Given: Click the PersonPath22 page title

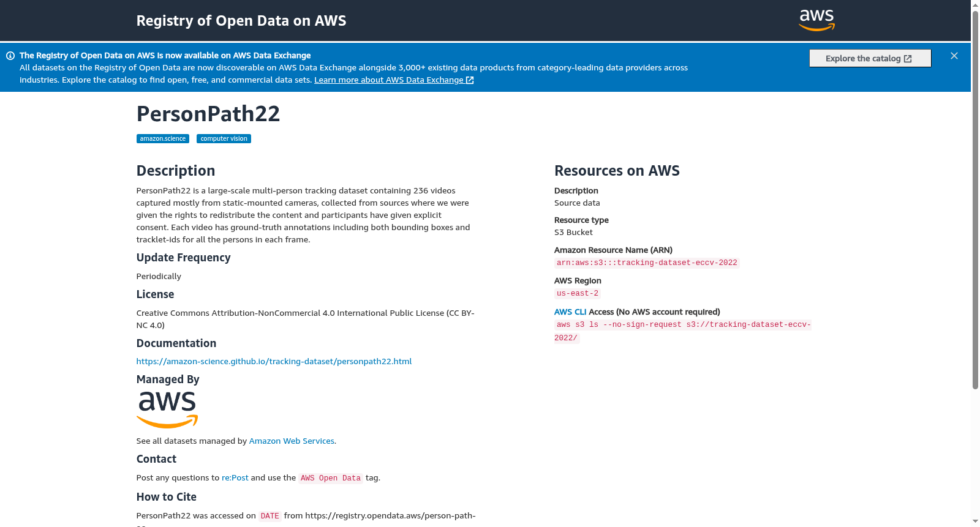Looking at the screenshot, I should click(x=208, y=114).
